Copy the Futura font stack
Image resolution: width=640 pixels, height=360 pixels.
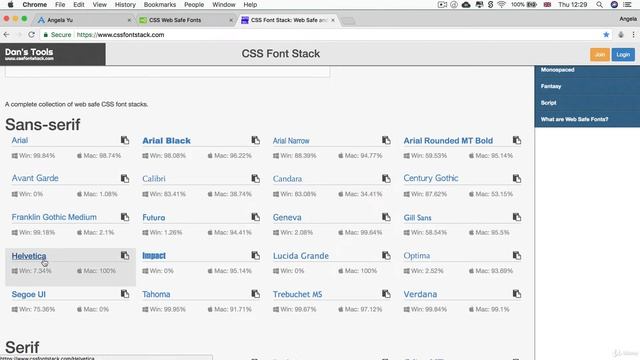pyautogui.click(x=256, y=217)
